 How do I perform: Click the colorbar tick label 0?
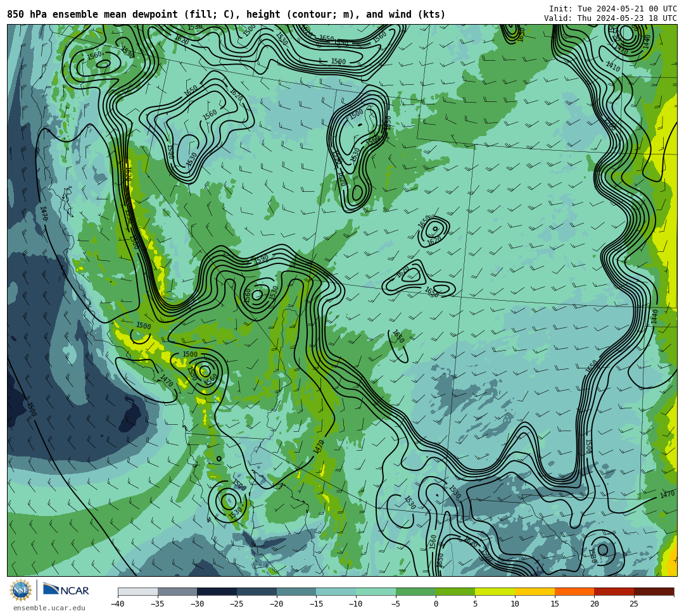coord(436,604)
